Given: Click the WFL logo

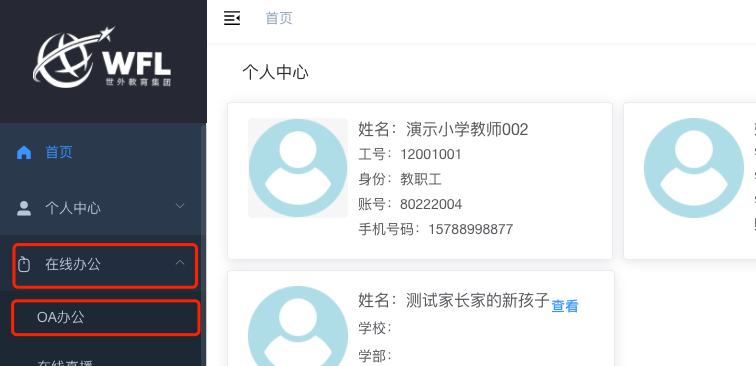Looking at the screenshot, I should click(x=102, y=57).
